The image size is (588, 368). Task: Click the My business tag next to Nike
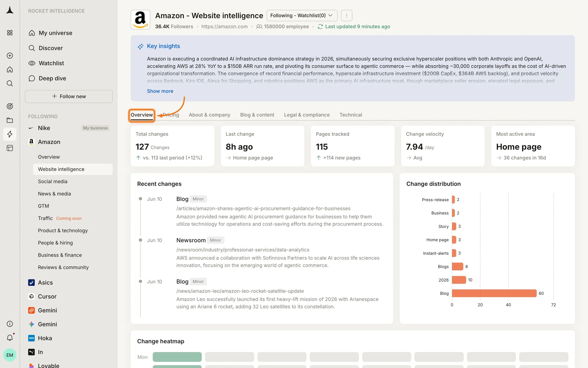[95, 128]
